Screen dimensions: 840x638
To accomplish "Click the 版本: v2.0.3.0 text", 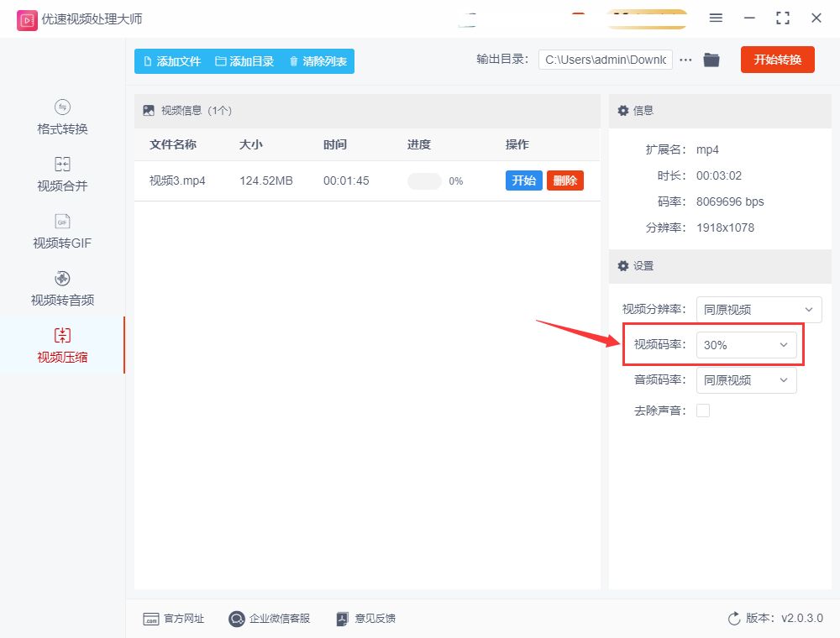I will [785, 618].
